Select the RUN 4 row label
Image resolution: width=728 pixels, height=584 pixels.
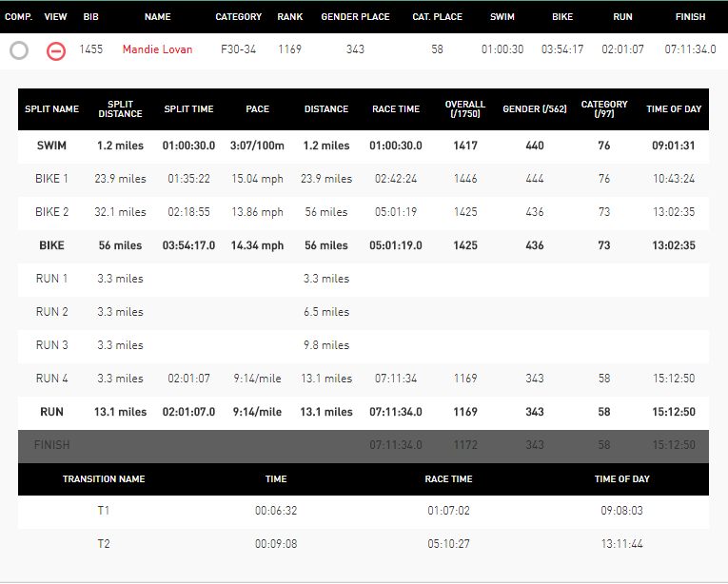click(x=51, y=379)
